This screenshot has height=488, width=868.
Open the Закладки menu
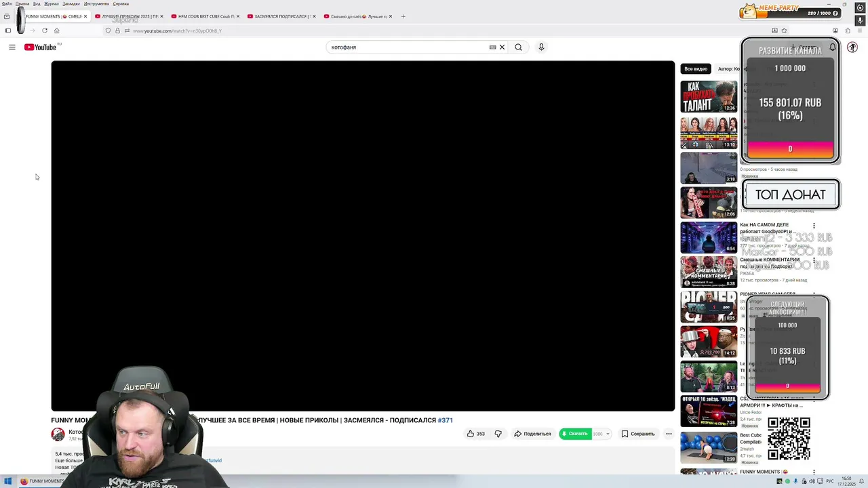pos(71,4)
